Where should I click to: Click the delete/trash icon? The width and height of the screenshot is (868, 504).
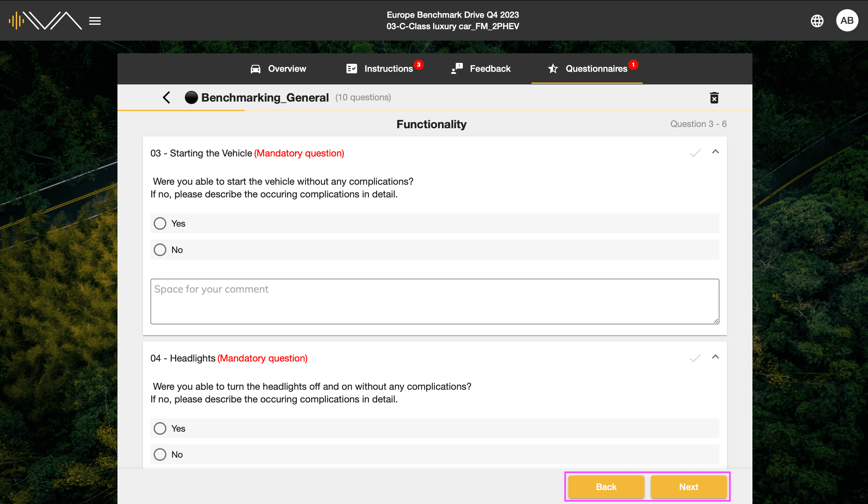coord(714,98)
